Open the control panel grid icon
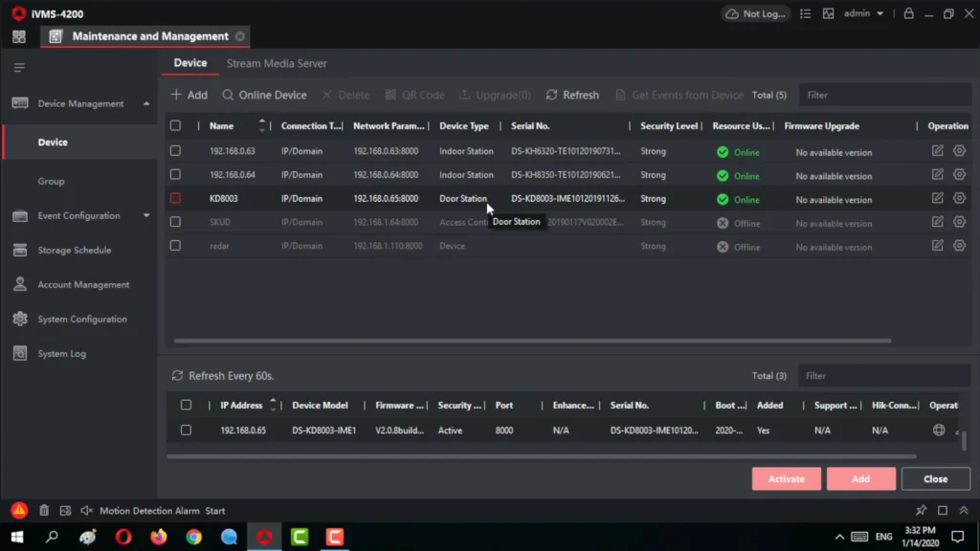980x551 pixels. tap(19, 37)
